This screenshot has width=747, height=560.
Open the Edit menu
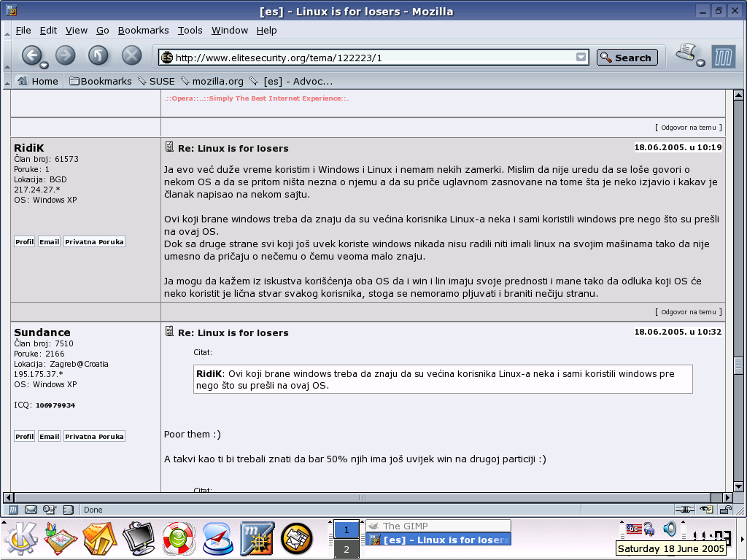coord(48,31)
